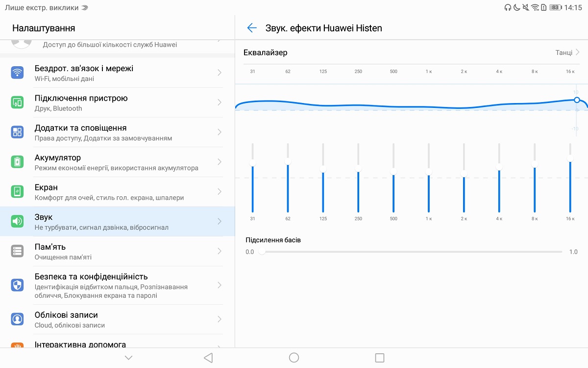Click the bass boost maximum value 1.0
This screenshot has width=588, height=368.
click(573, 252)
